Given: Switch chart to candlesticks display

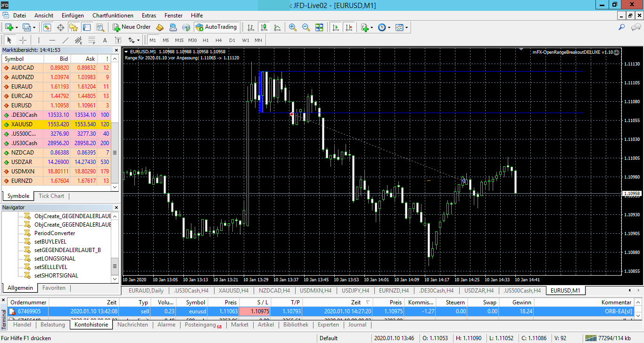Looking at the screenshot, I should 264,27.
